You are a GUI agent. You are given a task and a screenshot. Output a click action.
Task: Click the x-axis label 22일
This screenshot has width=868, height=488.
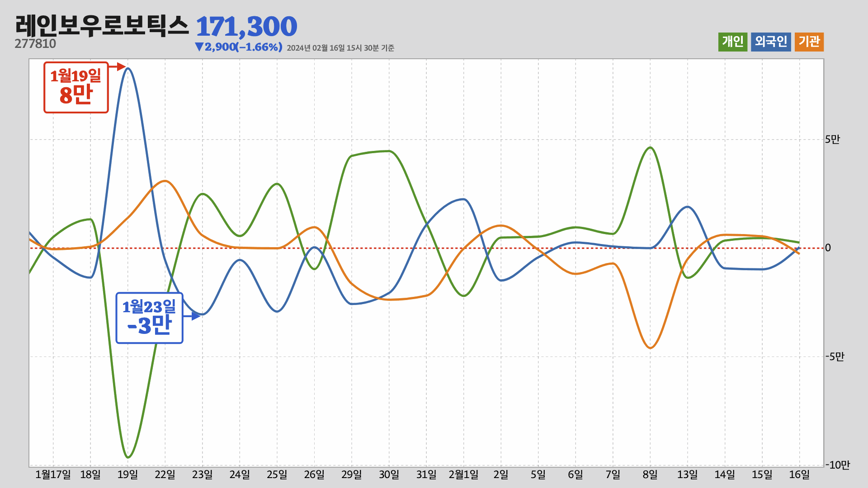click(165, 474)
